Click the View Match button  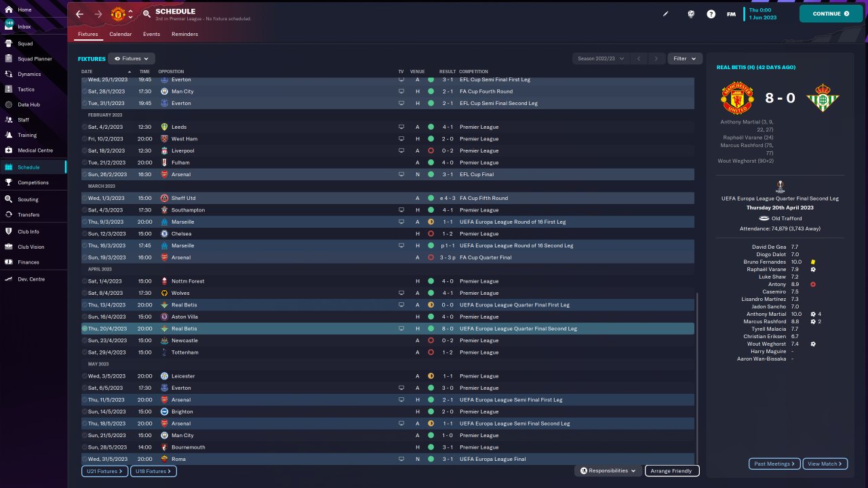click(x=825, y=464)
